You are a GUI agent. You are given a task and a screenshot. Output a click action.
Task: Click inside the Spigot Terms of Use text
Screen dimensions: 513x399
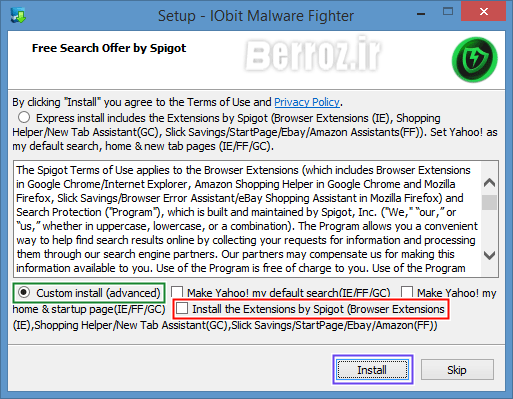coord(247,219)
